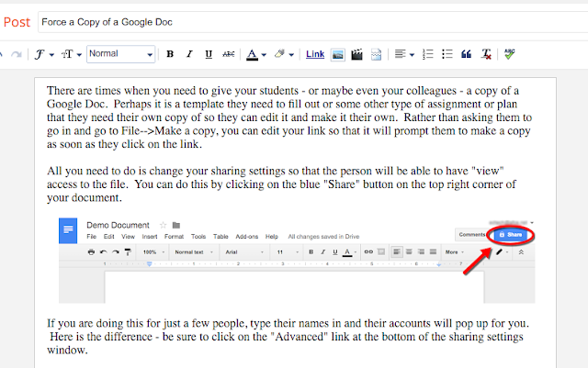The width and height of the screenshot is (588, 368).
Task: Open the font family dropdown
Action: pyautogui.click(x=44, y=54)
